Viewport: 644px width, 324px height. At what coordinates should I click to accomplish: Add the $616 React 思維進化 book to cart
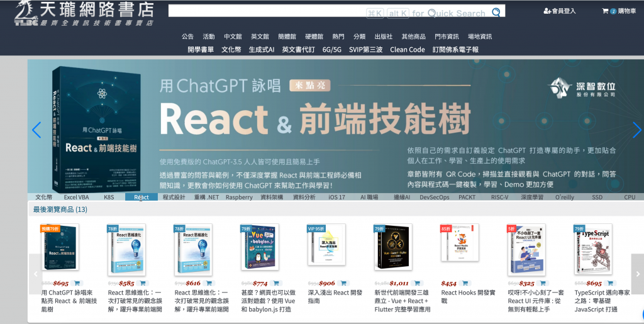tap(209, 283)
